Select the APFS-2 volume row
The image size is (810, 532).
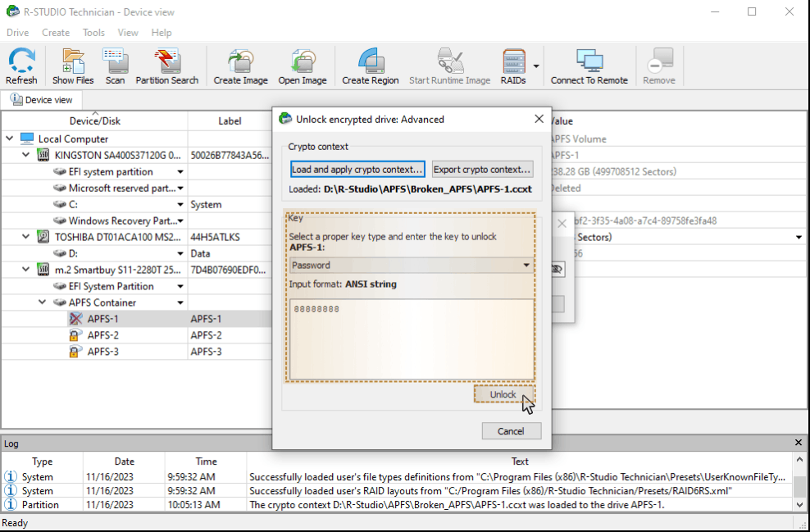pos(136,335)
